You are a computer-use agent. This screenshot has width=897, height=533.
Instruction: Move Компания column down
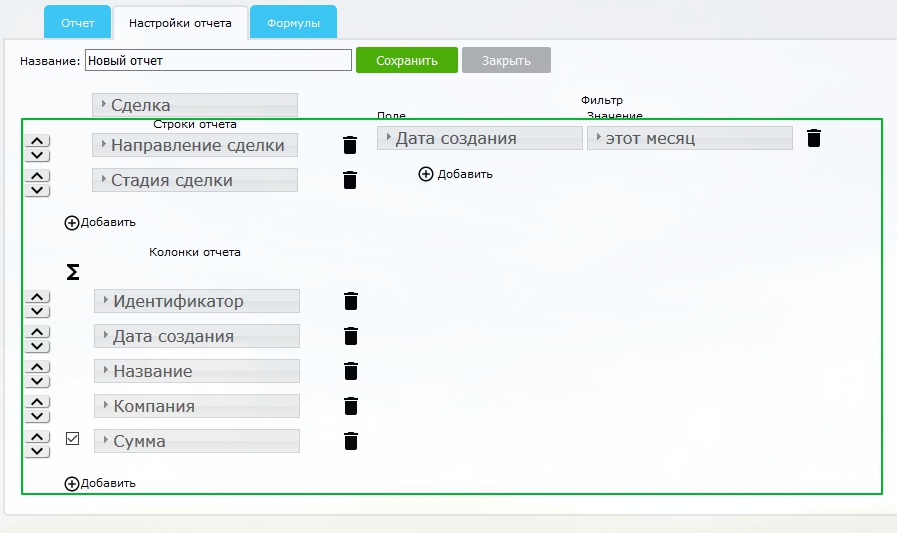37,416
